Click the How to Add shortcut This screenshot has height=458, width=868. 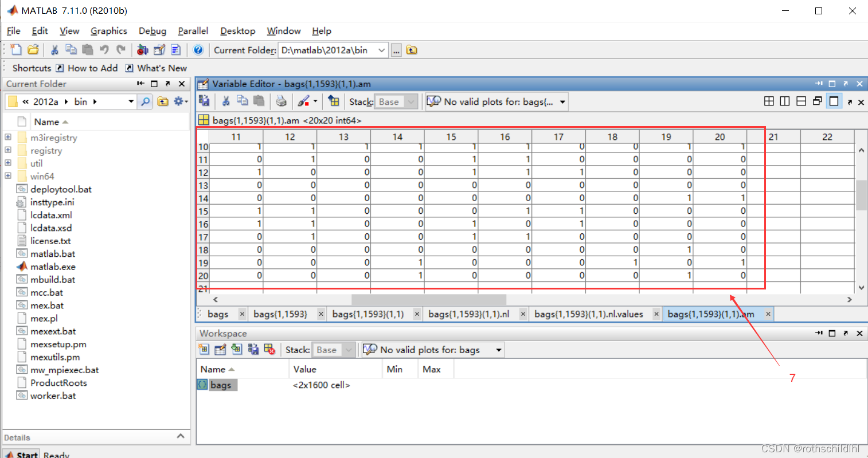pos(88,68)
